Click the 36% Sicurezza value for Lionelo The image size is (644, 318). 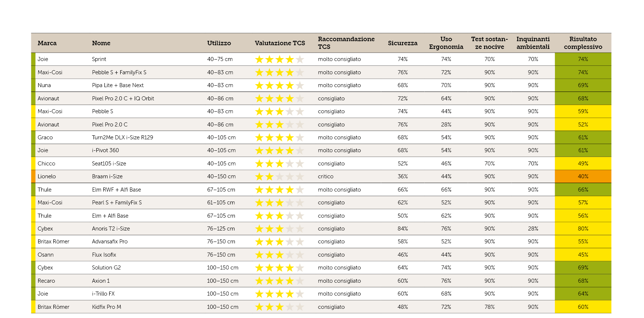(x=403, y=176)
